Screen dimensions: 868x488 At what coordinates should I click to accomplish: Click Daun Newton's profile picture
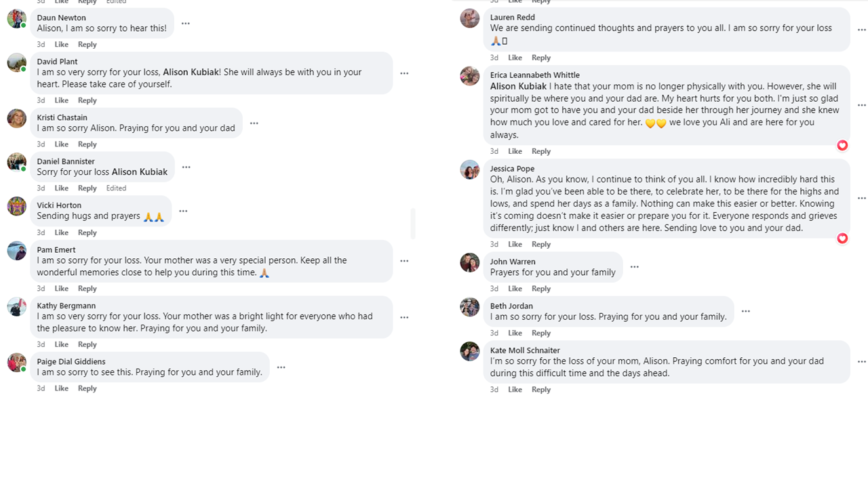coord(16,18)
